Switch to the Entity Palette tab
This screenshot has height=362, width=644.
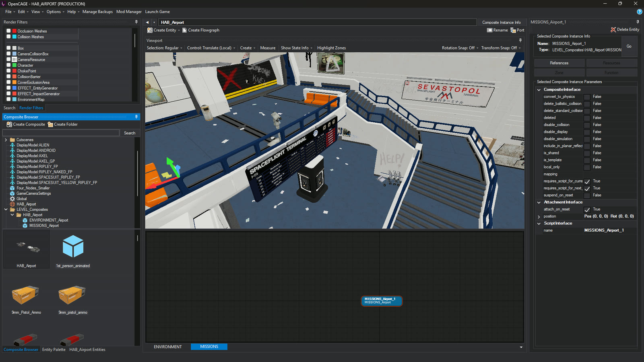54,350
